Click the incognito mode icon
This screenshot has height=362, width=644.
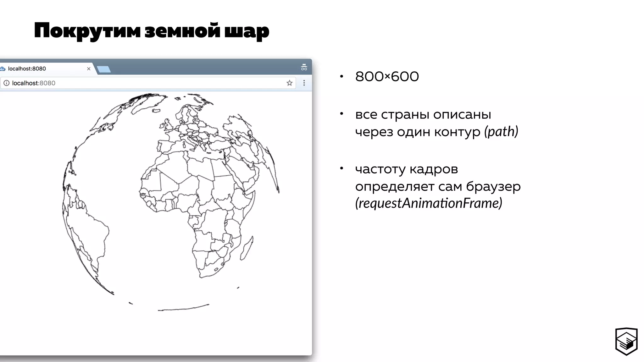pos(304,67)
